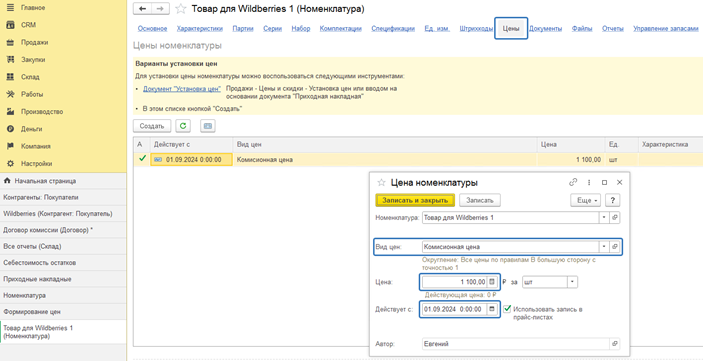Viewport: 703px width, 361px height.
Task: Select the 01.09.2024 0:00:00 table cell
Action: 191,160
